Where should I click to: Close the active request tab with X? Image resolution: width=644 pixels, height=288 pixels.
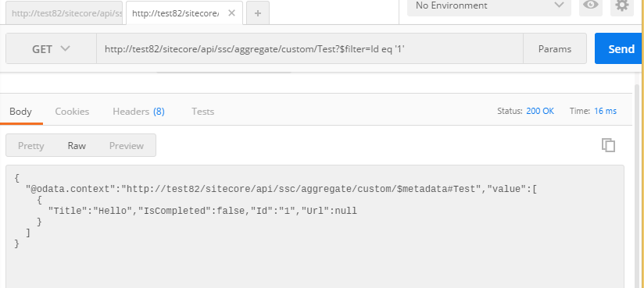(231, 13)
